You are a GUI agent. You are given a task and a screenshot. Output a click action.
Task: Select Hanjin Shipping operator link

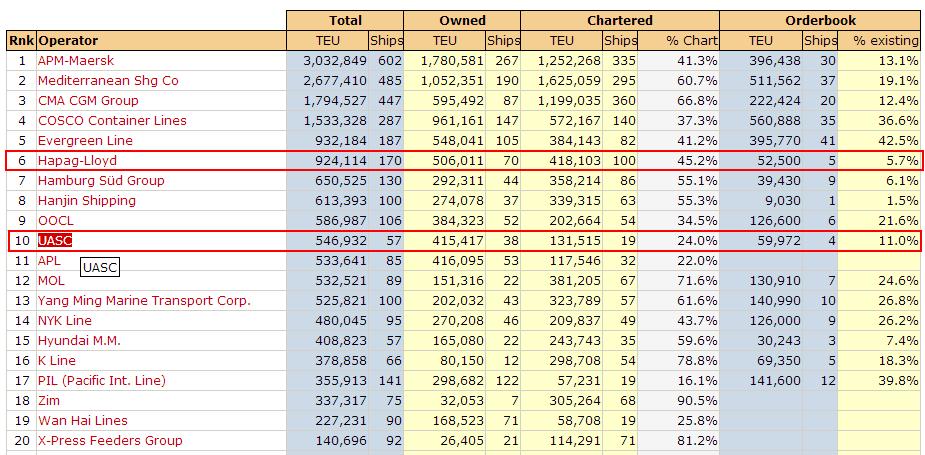[87, 200]
